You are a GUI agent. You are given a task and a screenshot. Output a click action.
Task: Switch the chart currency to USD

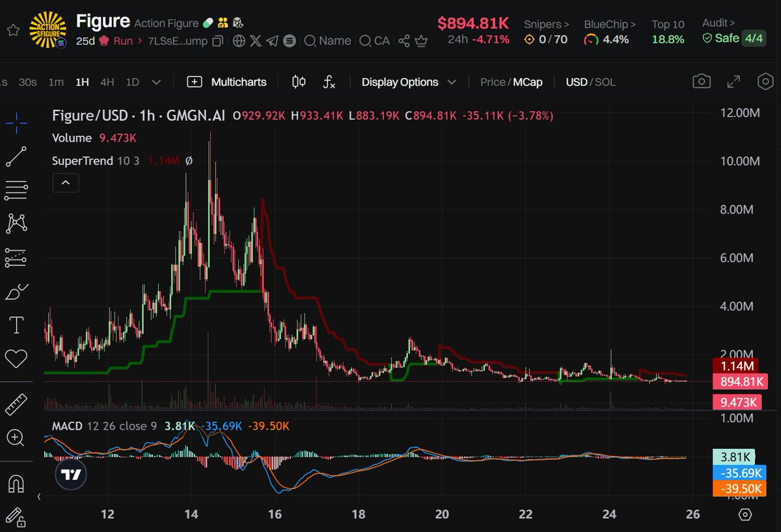[576, 82]
